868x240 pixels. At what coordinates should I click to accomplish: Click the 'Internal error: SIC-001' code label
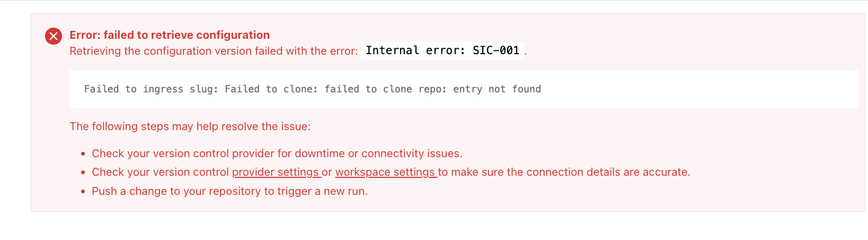tap(442, 50)
